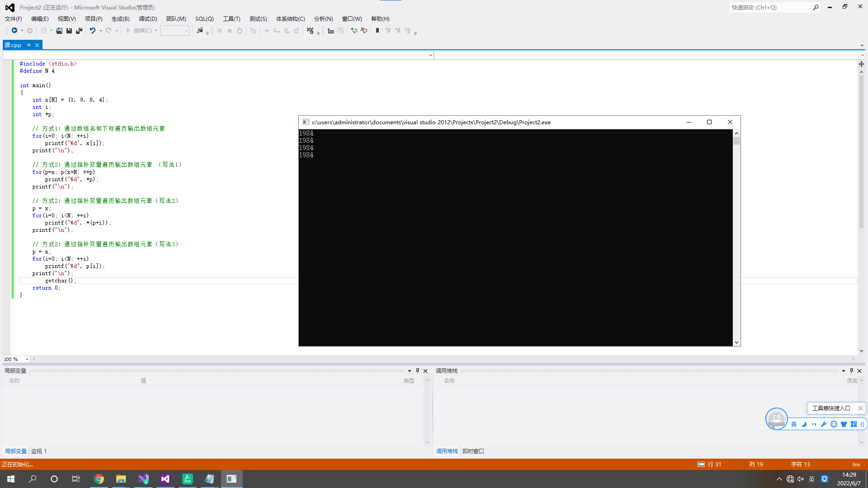Toggle pin on 源.cpp tab

point(28,45)
